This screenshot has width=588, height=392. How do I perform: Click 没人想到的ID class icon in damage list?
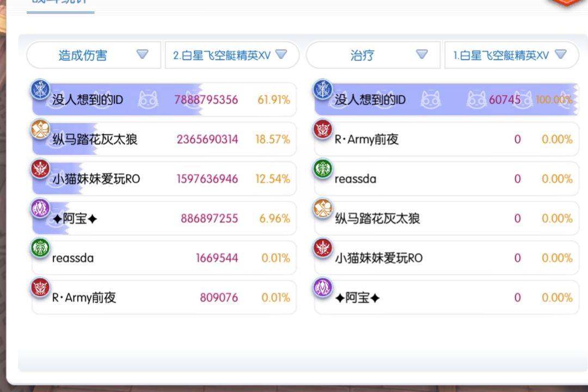(40, 90)
